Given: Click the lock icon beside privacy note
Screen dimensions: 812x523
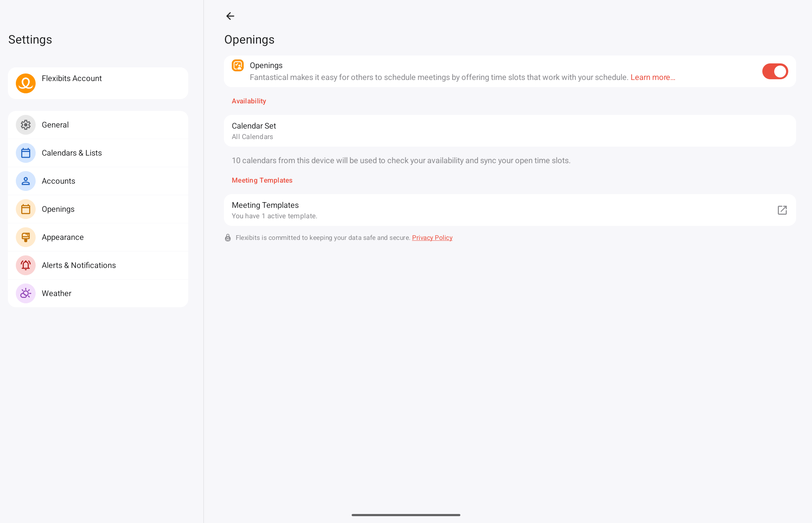Looking at the screenshot, I should click(228, 238).
